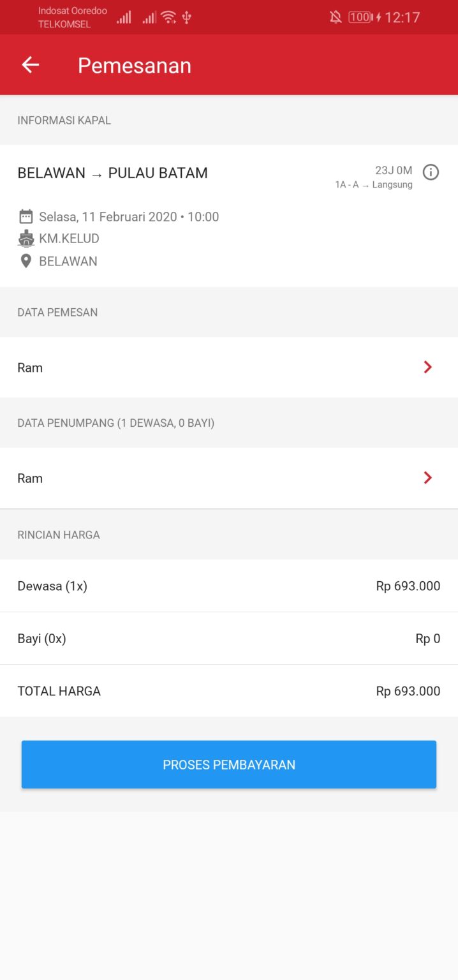The image size is (458, 980).
Task: Select the BELAWAN → PULAU BATAM route text
Action: point(112,173)
